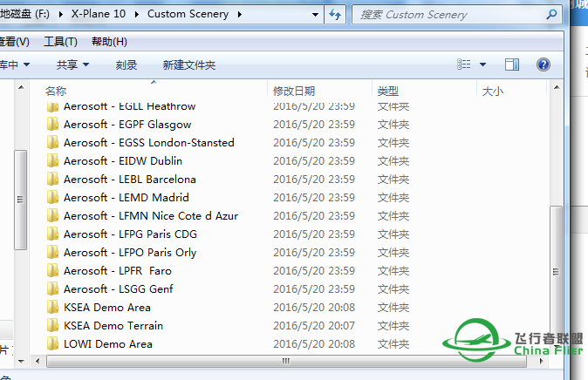
Task: Click the horizontal scrollbar thumb
Action: tap(286, 362)
